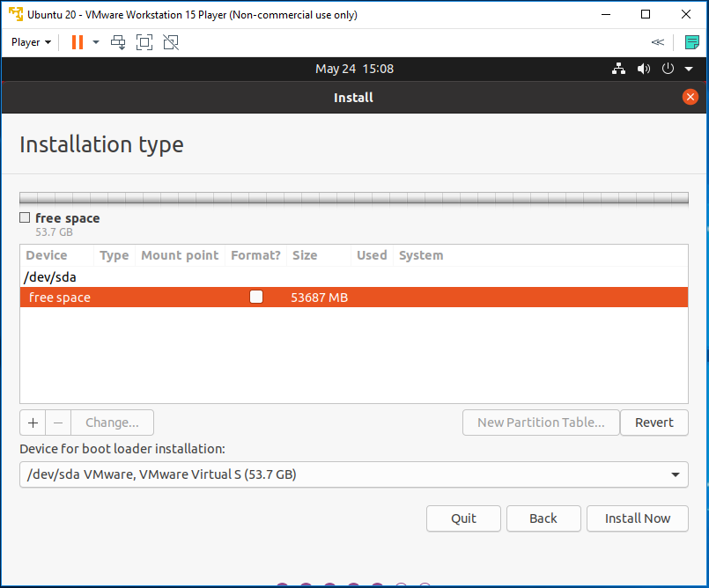Minimize the VMware Player window
The image size is (709, 588).
(606, 14)
